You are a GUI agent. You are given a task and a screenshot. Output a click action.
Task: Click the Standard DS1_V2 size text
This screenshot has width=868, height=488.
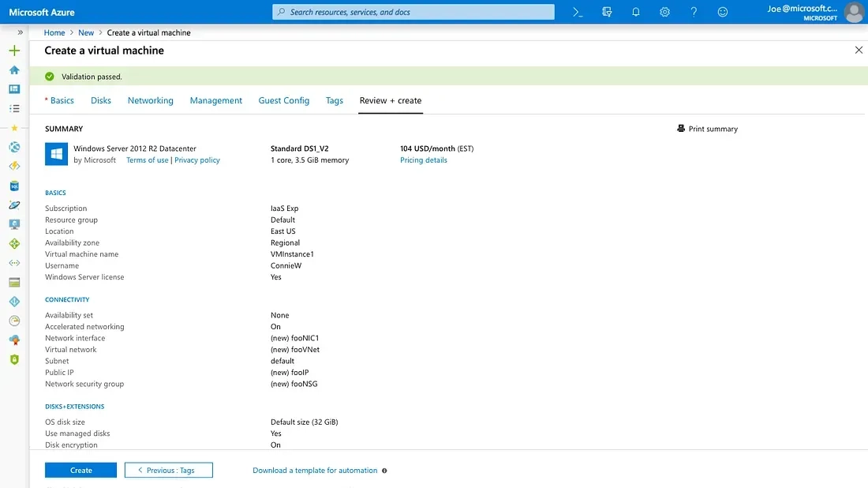tap(300, 148)
